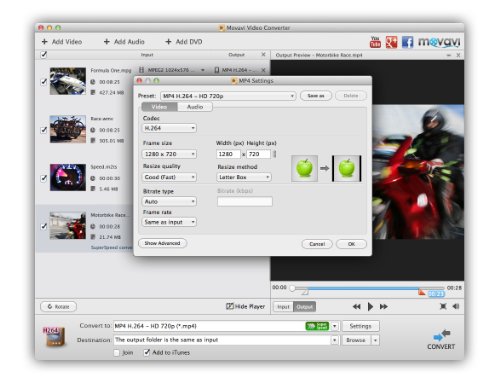Click the fast forward control

pos(384,306)
